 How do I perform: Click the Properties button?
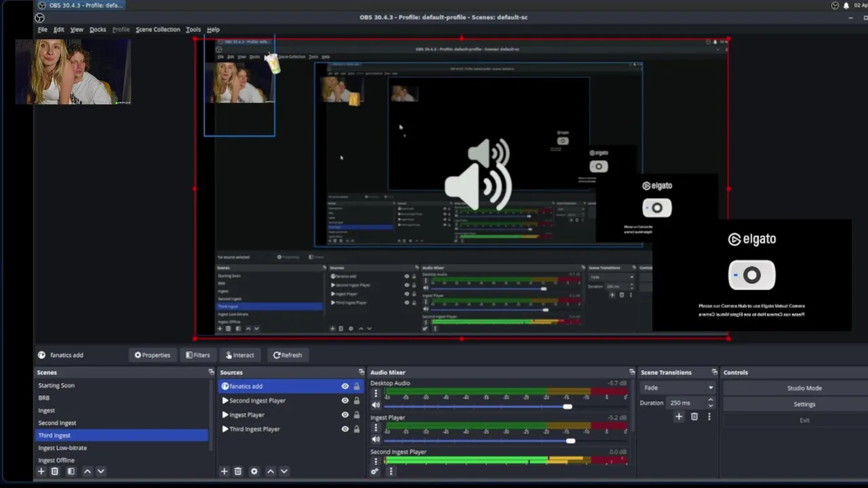[x=152, y=355]
